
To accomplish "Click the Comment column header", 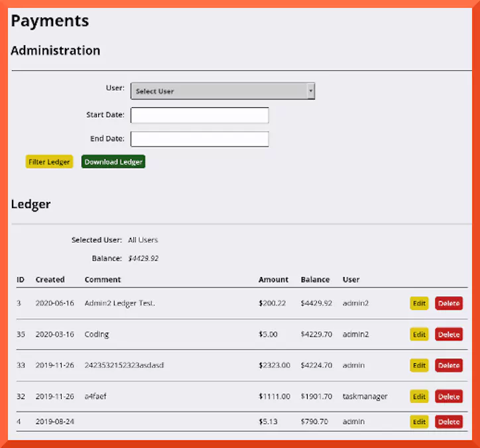I will [103, 280].
